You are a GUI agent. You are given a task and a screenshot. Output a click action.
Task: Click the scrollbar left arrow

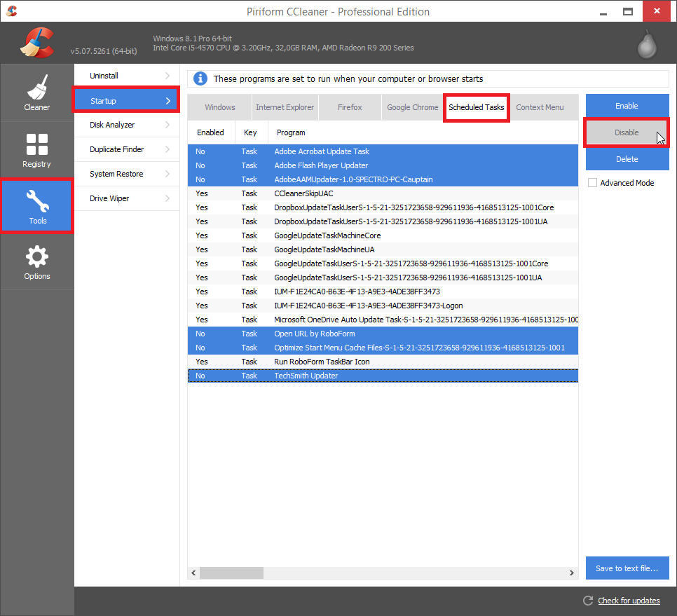193,573
